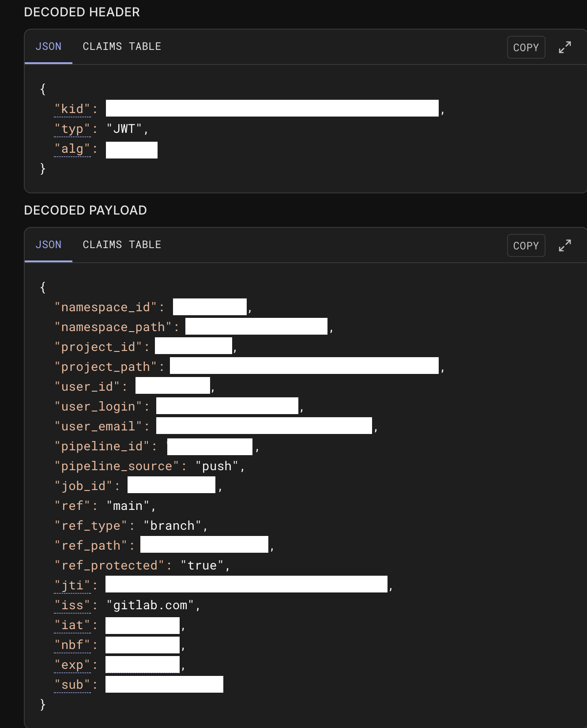Screen dimensions: 587x728
Task: Click the kid claim documentation link
Action: [x=72, y=108]
